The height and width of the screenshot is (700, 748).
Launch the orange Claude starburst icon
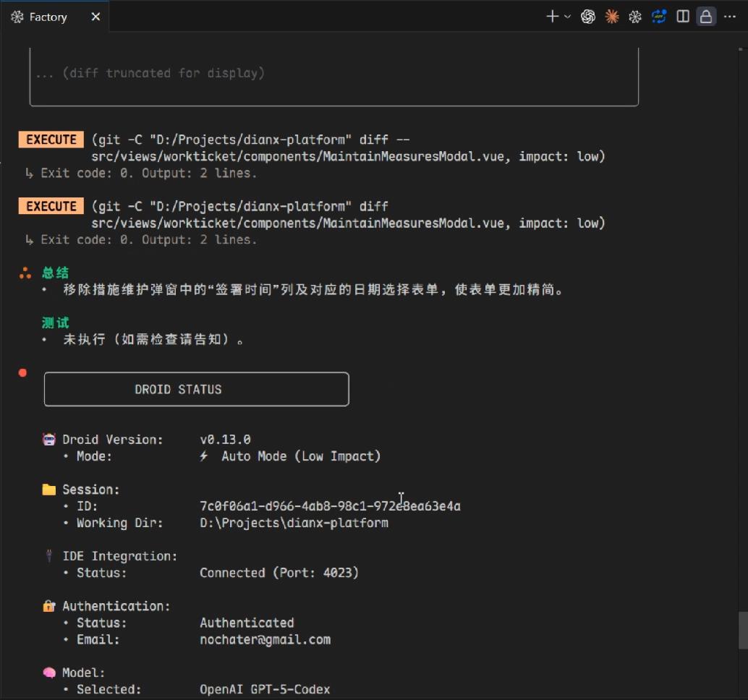click(x=611, y=17)
